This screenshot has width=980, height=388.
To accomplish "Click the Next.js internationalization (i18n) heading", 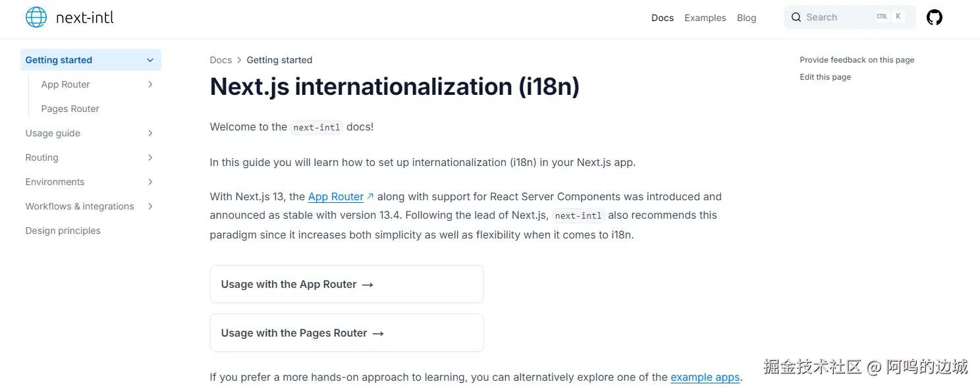I will point(395,87).
